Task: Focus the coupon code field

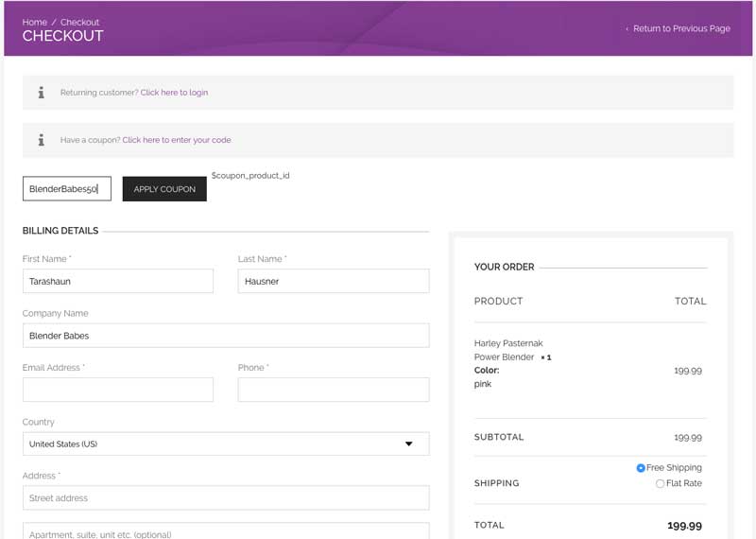Action: [66, 189]
